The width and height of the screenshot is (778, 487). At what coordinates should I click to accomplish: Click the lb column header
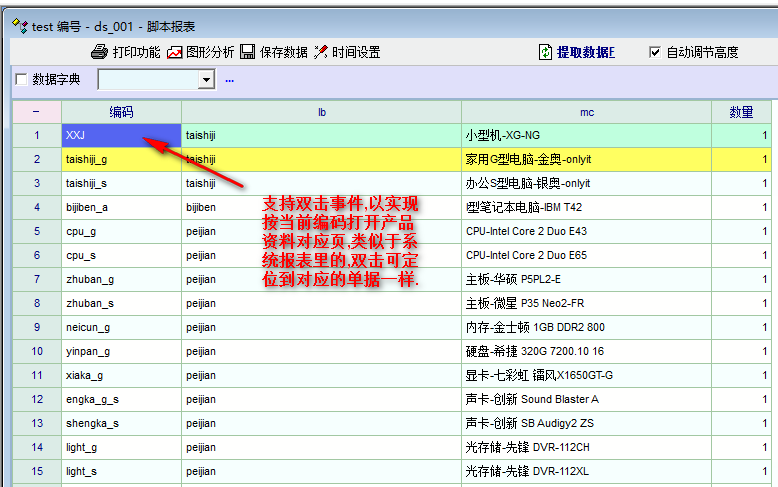pyautogui.click(x=321, y=112)
